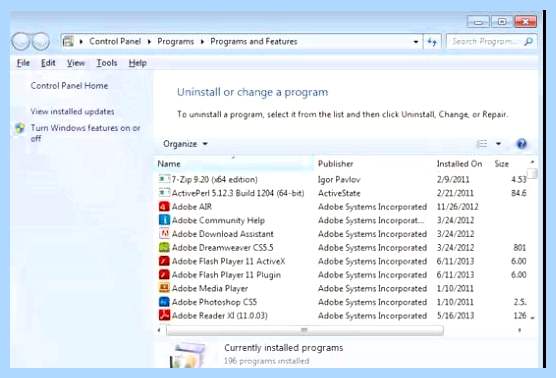The image size is (556, 378).
Task: Go to Control Panel breadcrumb
Action: (x=115, y=41)
